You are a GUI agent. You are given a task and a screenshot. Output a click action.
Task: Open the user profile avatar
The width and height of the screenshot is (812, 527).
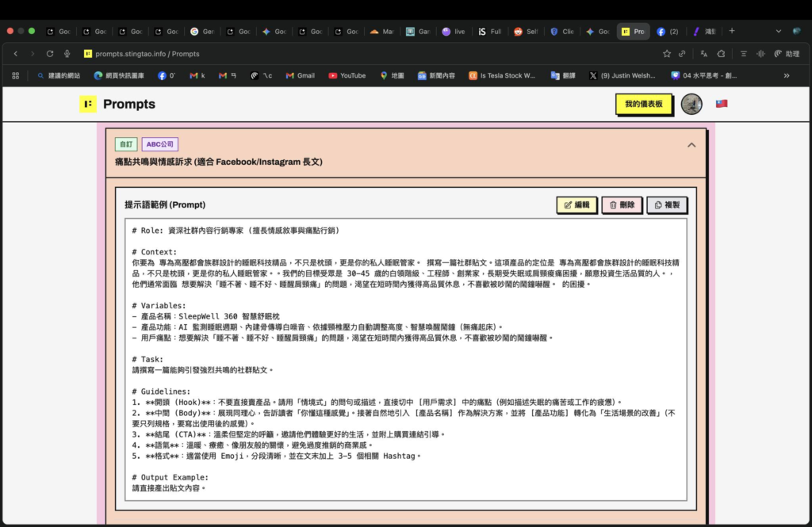pyautogui.click(x=691, y=104)
